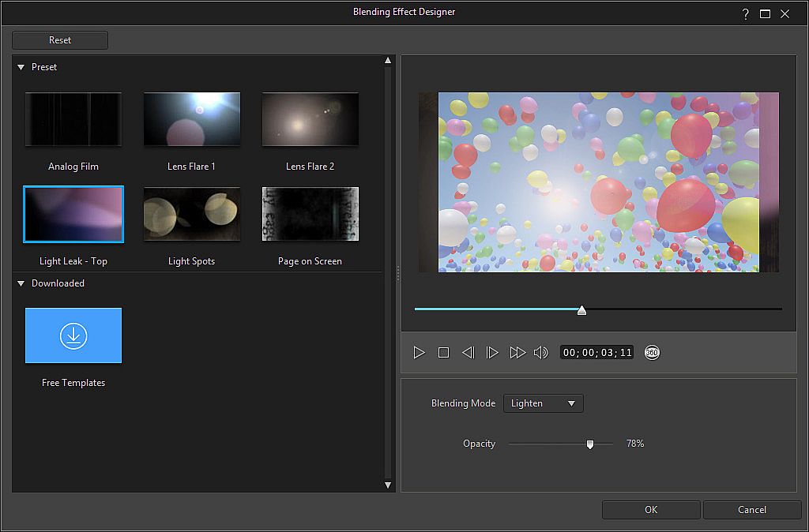809x532 pixels.
Task: Collapse the Downloaded section
Action: tap(21, 283)
